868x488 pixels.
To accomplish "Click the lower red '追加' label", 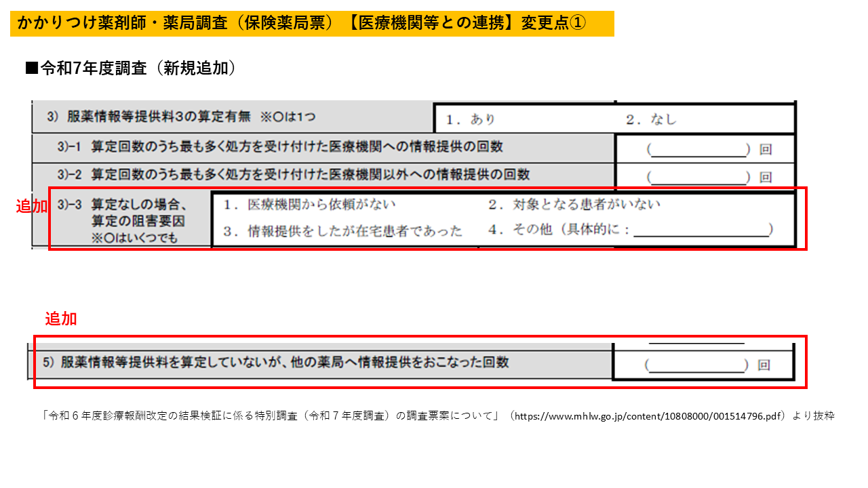I will [x=60, y=319].
